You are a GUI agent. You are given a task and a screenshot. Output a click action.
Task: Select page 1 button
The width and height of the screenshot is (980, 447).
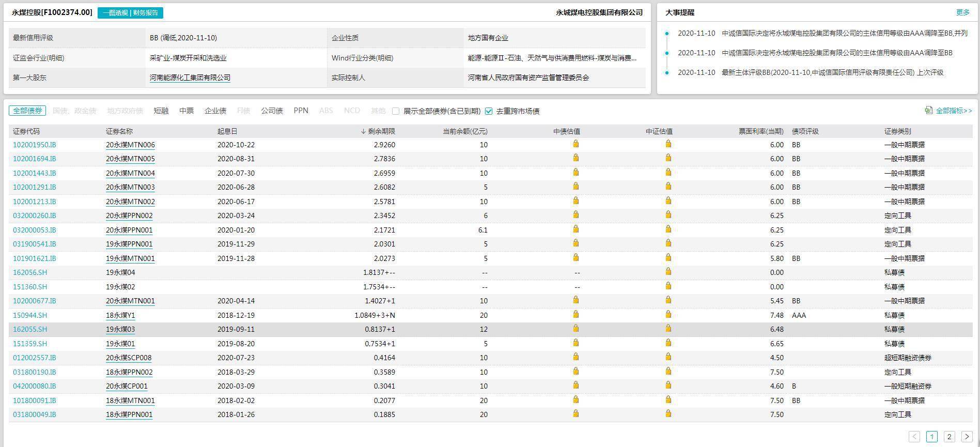[x=932, y=437]
